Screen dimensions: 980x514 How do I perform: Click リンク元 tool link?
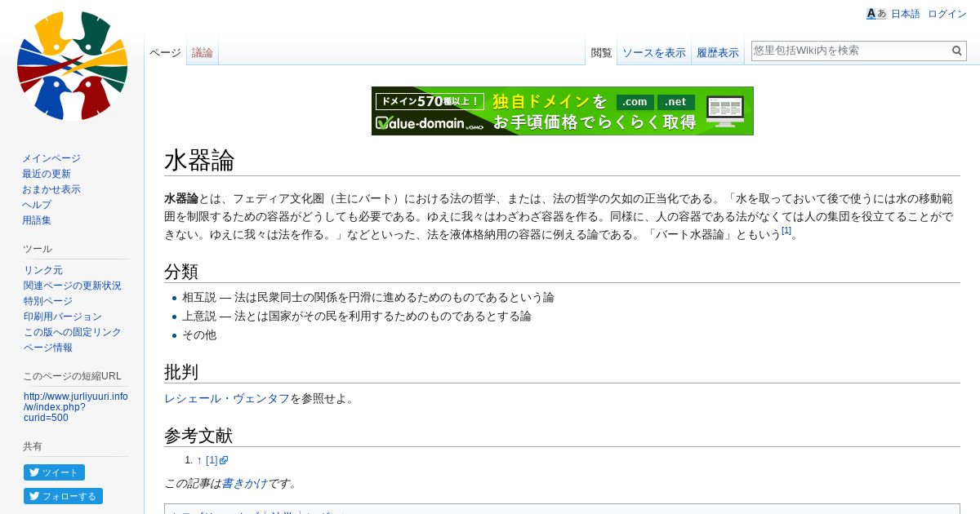[x=43, y=270]
